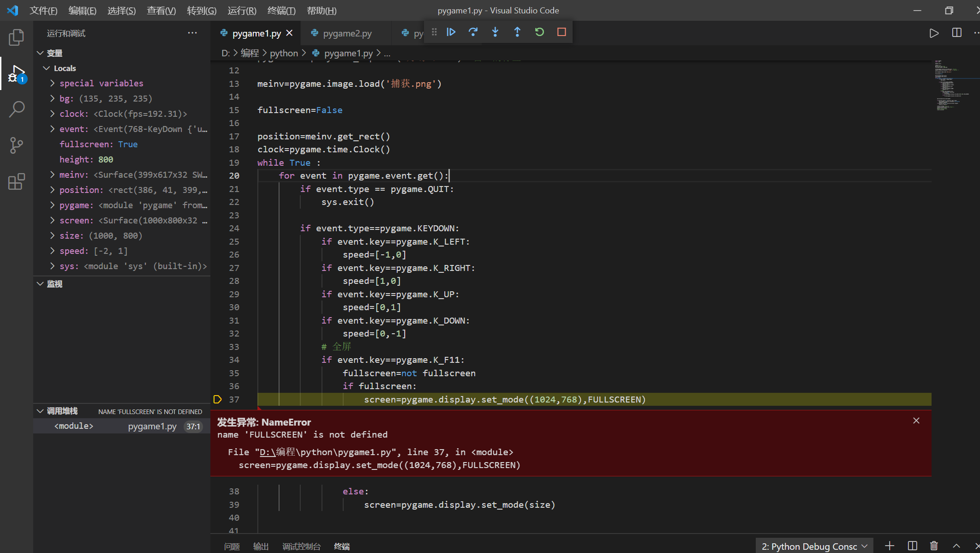Expand the clock variable

pyautogui.click(x=52, y=114)
